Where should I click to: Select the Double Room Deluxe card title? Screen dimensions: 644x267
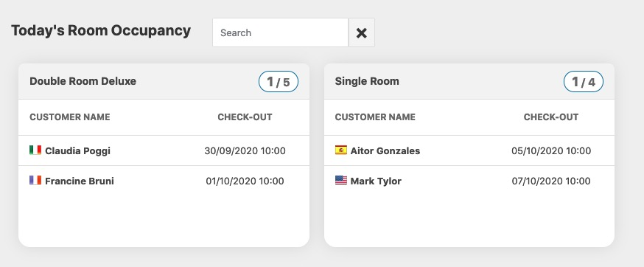click(x=83, y=81)
